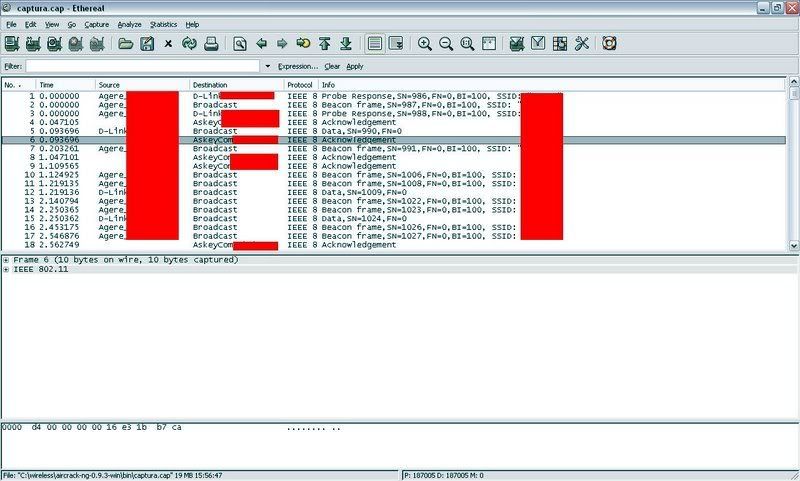Select packet 1 Probe Response SN=986

[393, 96]
